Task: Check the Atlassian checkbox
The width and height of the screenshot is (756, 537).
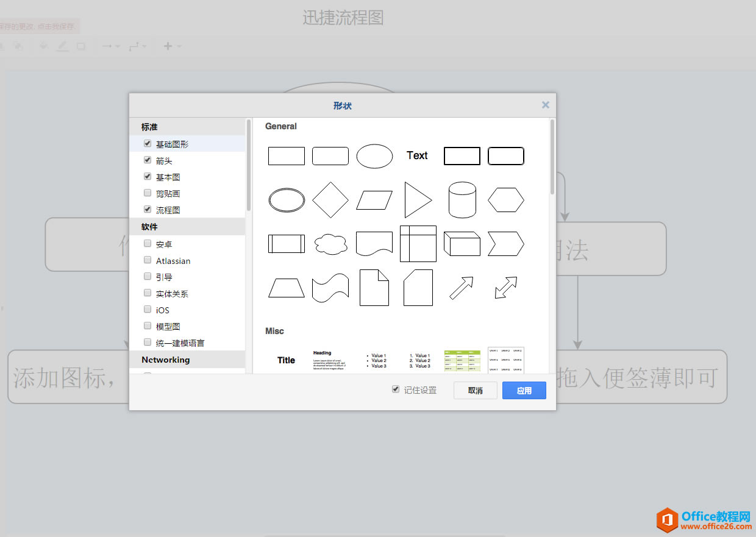Action: coord(148,260)
